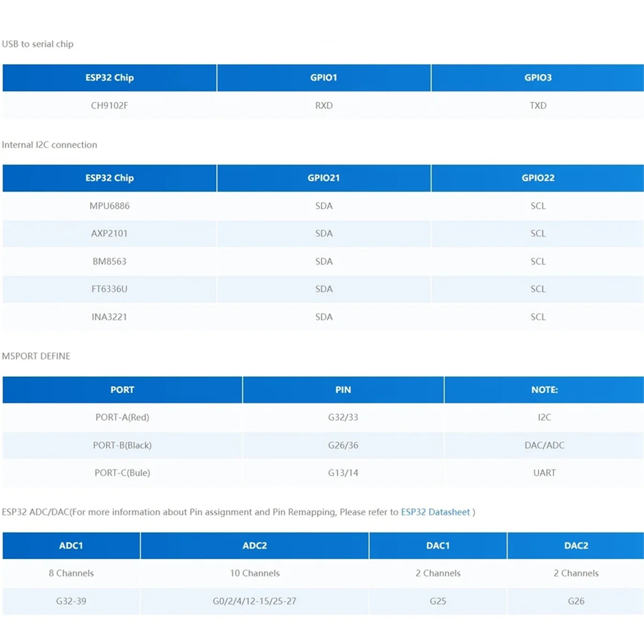The image size is (644, 644).
Task: Select the MPU6886 row label
Action: 109,206
